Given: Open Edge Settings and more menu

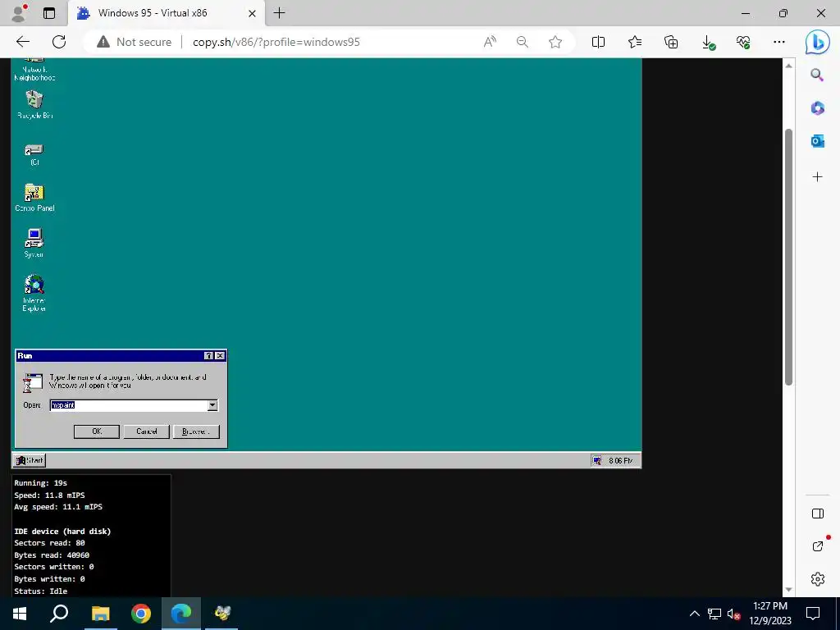Looking at the screenshot, I should pyautogui.click(x=779, y=42).
